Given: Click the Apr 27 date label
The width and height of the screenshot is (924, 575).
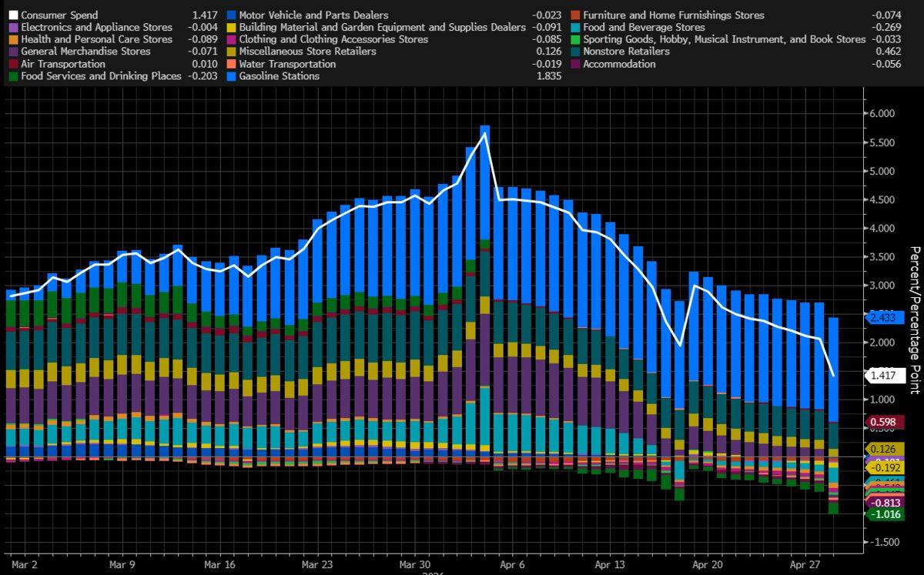Looking at the screenshot, I should pyautogui.click(x=805, y=563).
